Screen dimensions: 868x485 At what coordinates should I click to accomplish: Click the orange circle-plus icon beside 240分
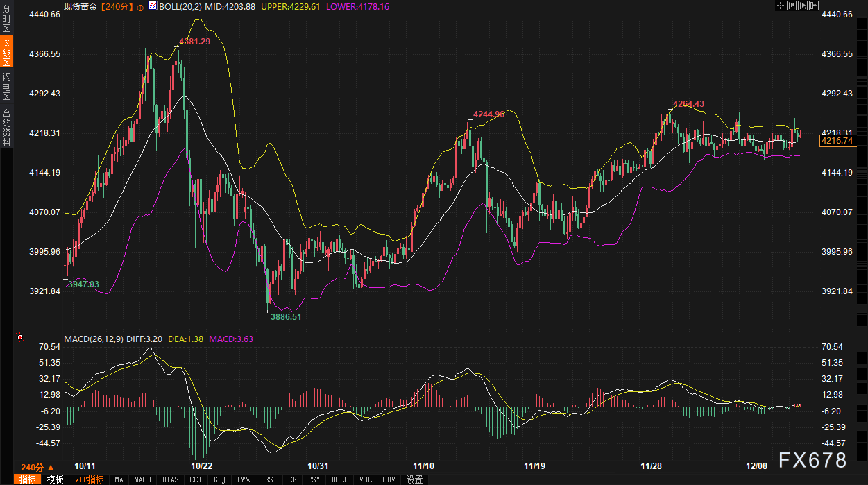point(141,6)
